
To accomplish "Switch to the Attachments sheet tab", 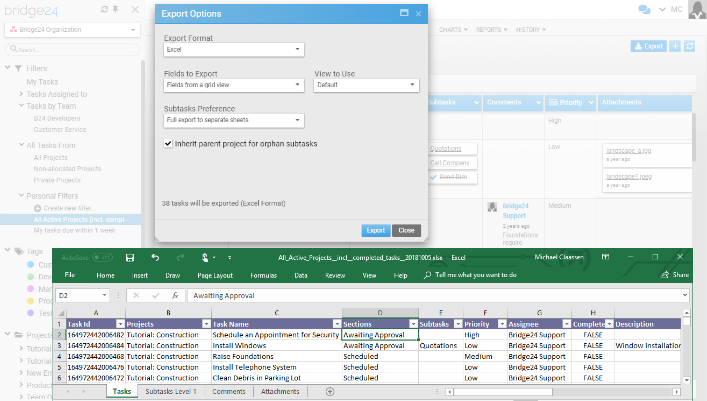I will [280, 392].
